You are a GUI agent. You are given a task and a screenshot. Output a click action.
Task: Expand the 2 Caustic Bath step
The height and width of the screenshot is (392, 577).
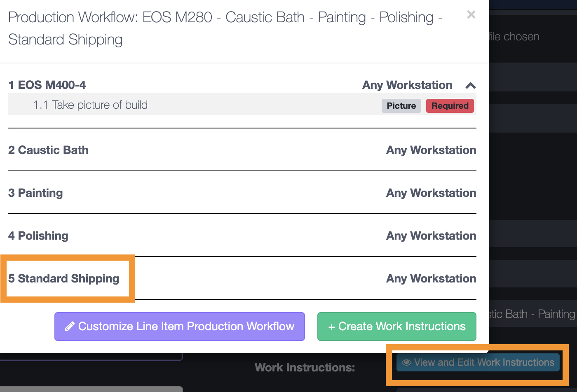[x=48, y=150]
